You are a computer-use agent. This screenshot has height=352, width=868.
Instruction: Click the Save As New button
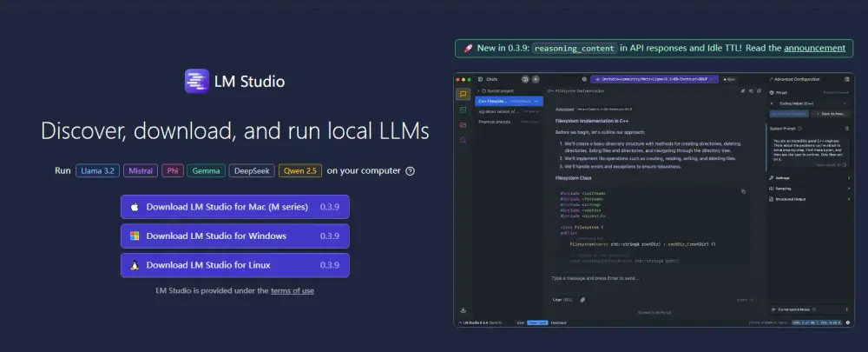(830, 114)
